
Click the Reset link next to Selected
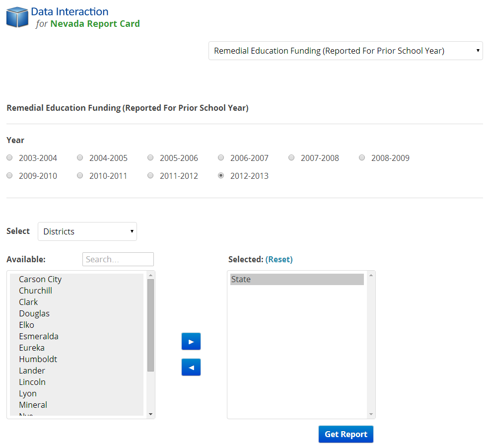279,259
